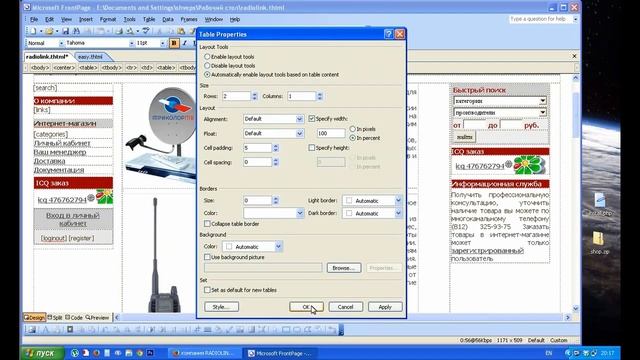Image resolution: width=640 pixels, height=360 pixels.
Task: Click the Dark border Automatic color swatch
Action: click(x=349, y=213)
